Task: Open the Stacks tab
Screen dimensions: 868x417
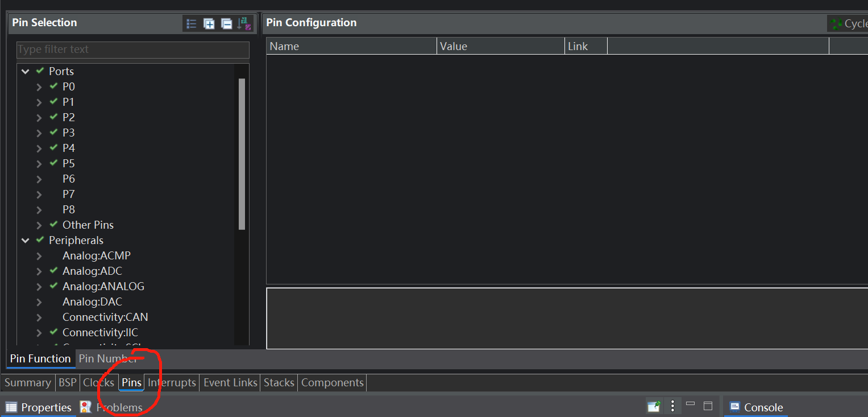Action: click(279, 382)
